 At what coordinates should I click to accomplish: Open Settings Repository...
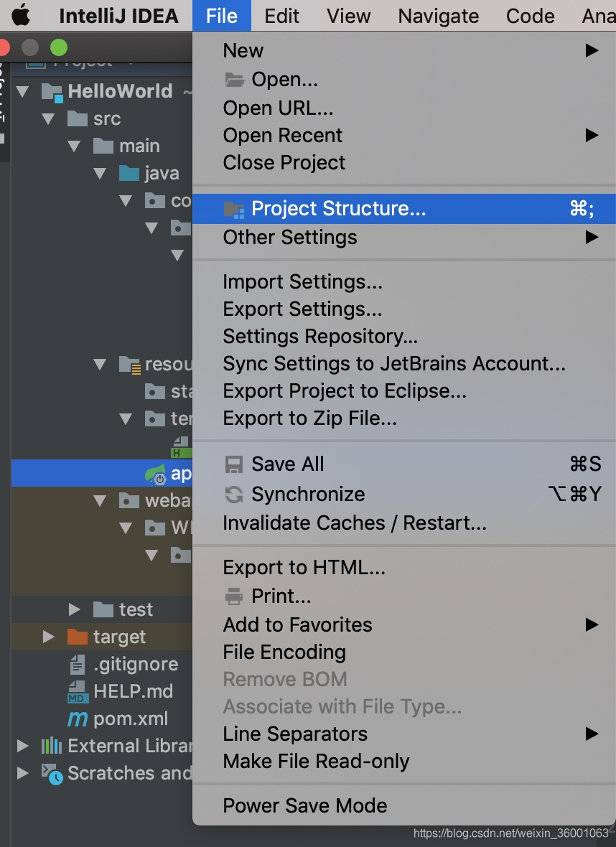pos(404,336)
